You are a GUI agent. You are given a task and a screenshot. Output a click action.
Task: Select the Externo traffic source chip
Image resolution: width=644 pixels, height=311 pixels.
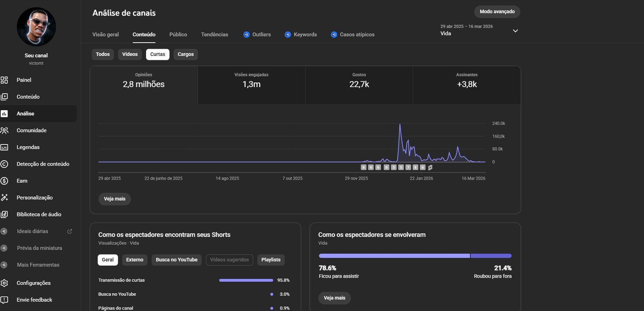tap(134, 260)
